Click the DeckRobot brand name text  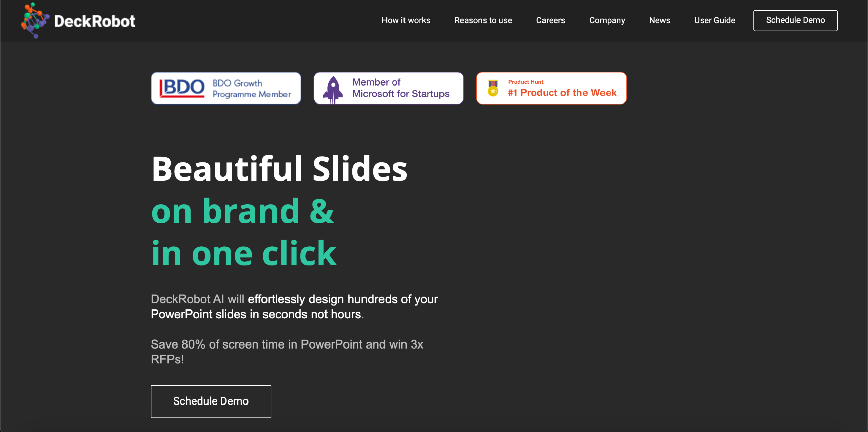95,21
